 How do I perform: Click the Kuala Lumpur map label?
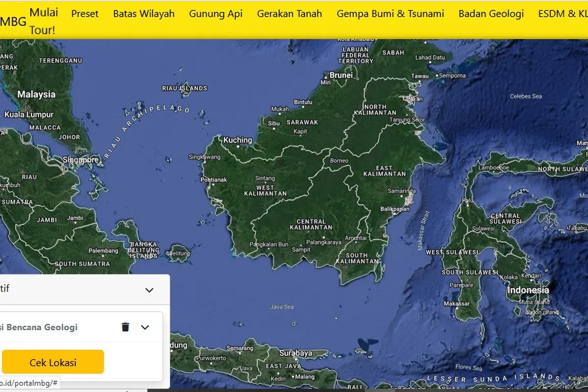[x=28, y=114]
